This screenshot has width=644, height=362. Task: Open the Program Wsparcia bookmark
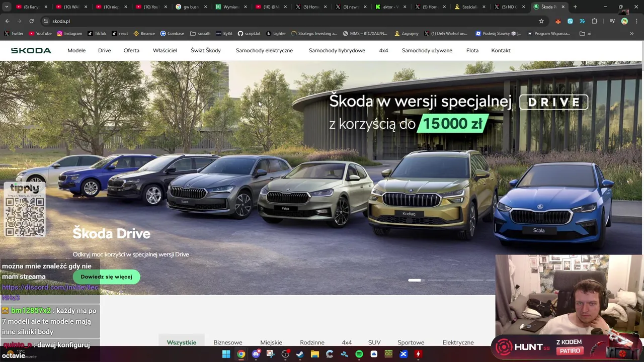[x=548, y=33]
